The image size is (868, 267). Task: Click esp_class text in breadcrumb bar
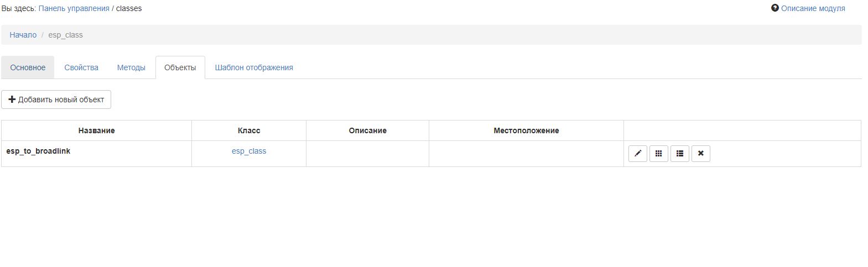click(x=65, y=35)
